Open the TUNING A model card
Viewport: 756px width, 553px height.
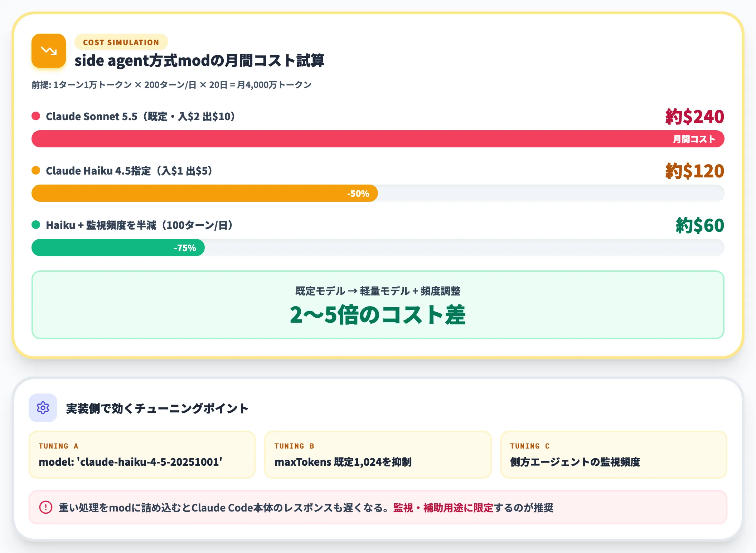click(142, 455)
